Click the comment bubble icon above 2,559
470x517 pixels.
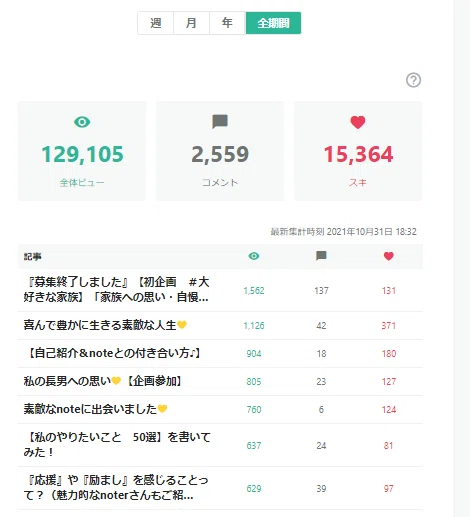click(220, 122)
